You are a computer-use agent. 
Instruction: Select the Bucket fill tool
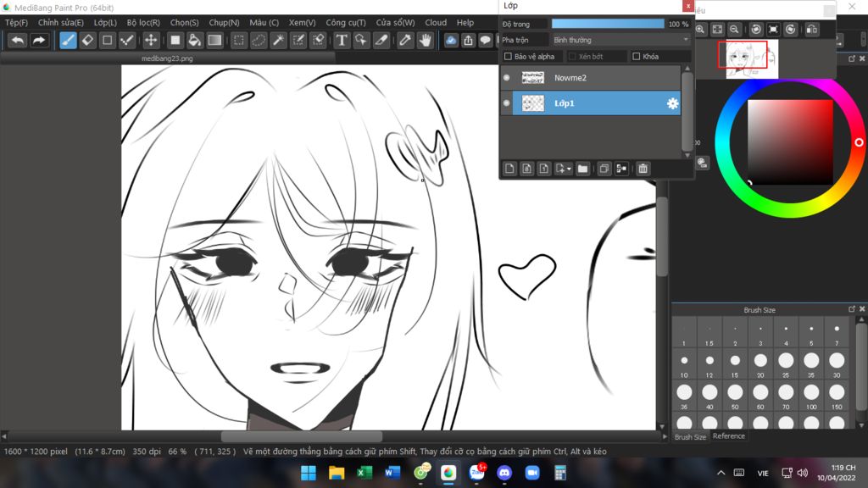[194, 41]
